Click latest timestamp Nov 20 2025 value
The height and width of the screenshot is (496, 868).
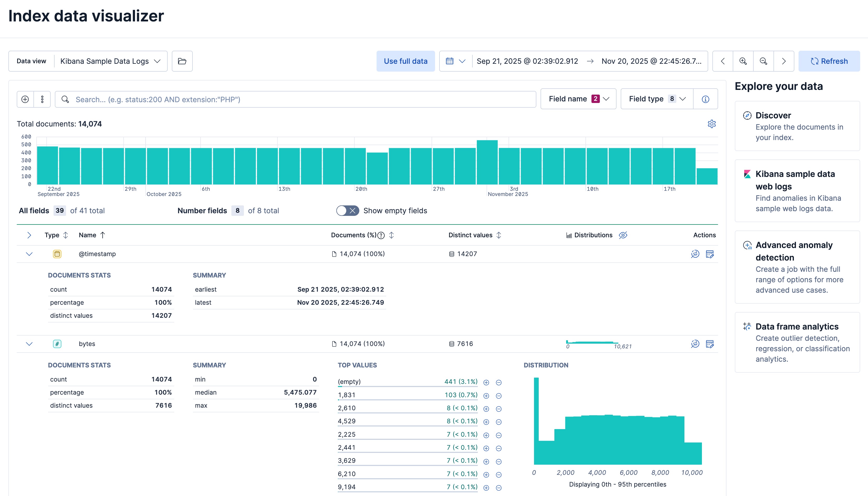tap(341, 303)
